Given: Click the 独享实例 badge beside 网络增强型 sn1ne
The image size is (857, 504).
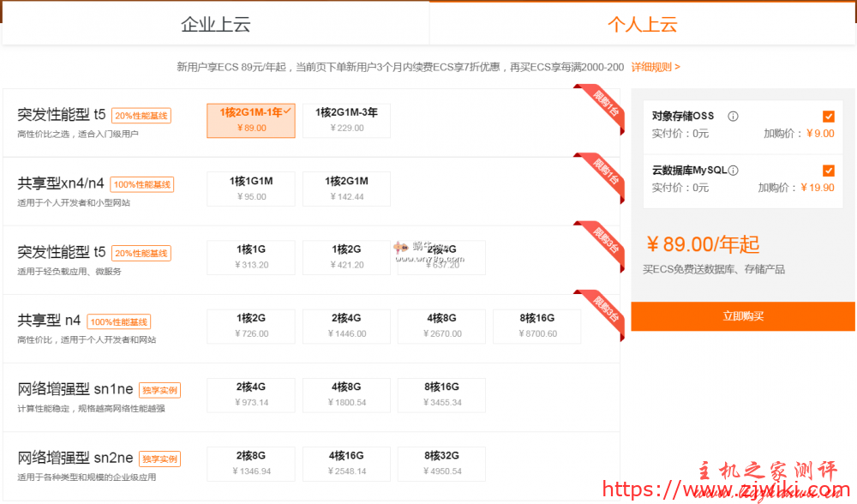Looking at the screenshot, I should click(x=159, y=389).
